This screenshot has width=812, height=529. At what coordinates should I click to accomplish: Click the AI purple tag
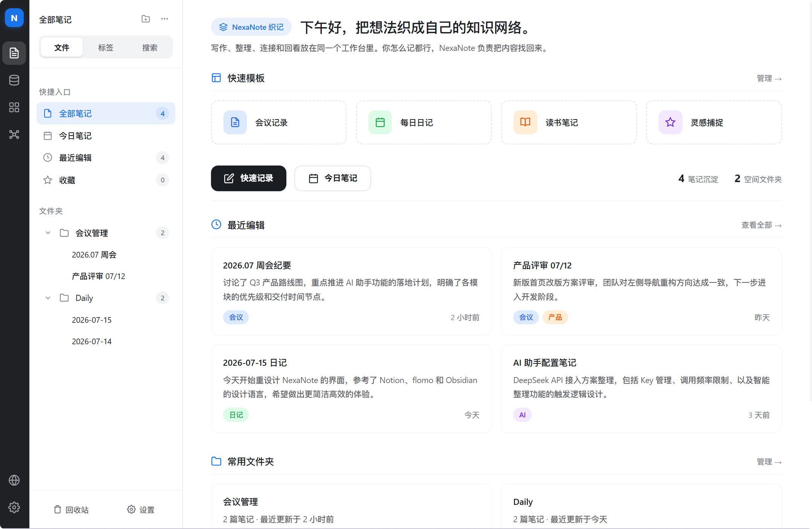522,415
